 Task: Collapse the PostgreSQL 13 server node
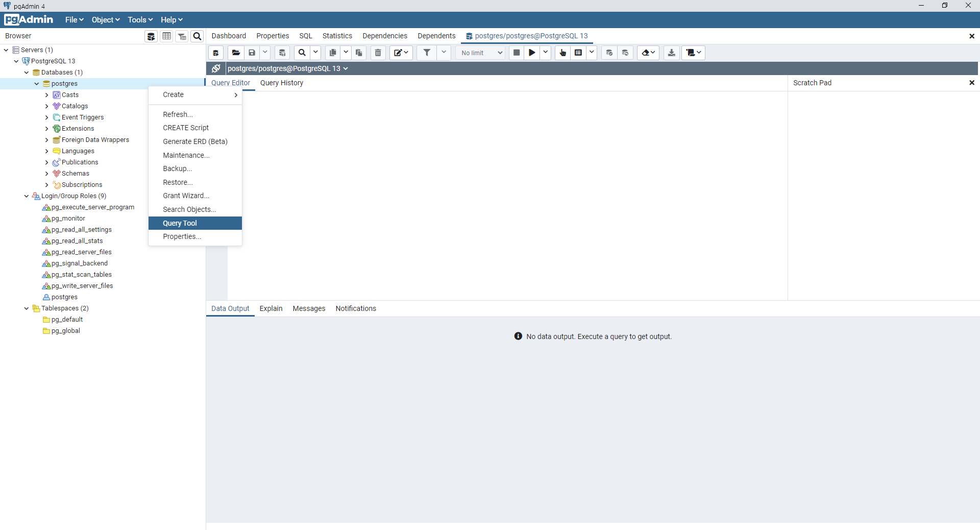(16, 61)
